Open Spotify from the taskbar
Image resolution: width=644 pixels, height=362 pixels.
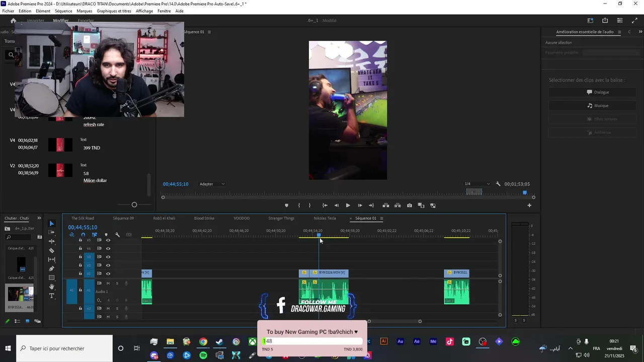point(203,355)
